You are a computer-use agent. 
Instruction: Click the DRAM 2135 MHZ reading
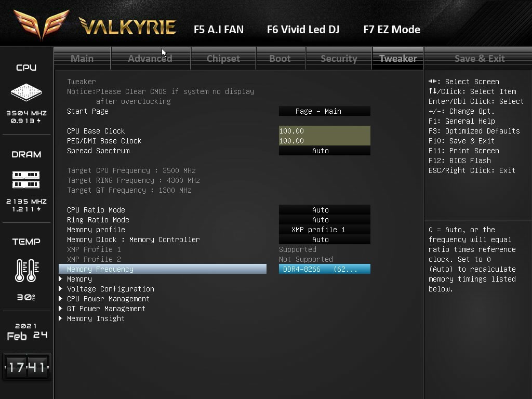tap(26, 201)
